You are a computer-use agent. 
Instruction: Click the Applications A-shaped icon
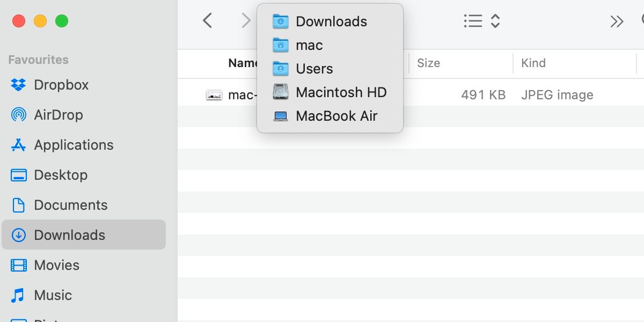18,145
